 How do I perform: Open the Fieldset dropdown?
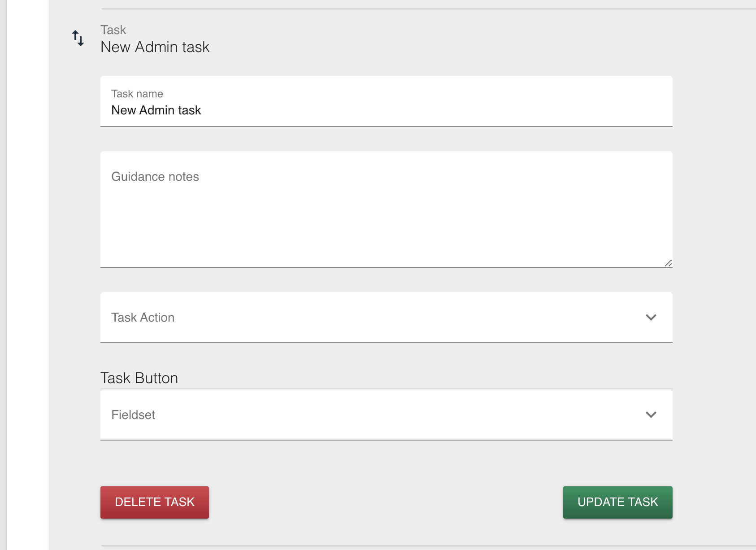pos(386,415)
